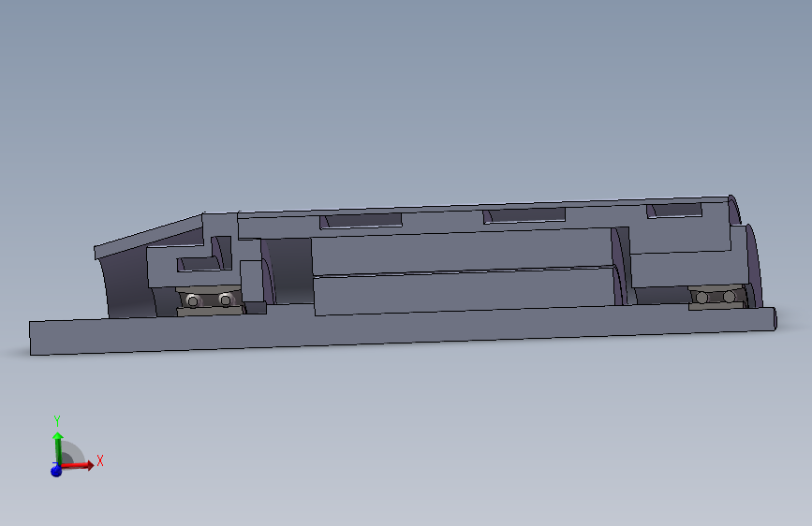Select the left bearing block with two circles

[x=210, y=300]
